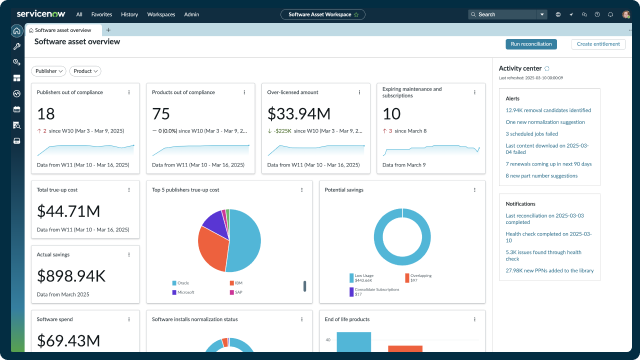The image size is (640, 360).
Task: Open options menu on Total true-up cost card
Action: point(129,190)
